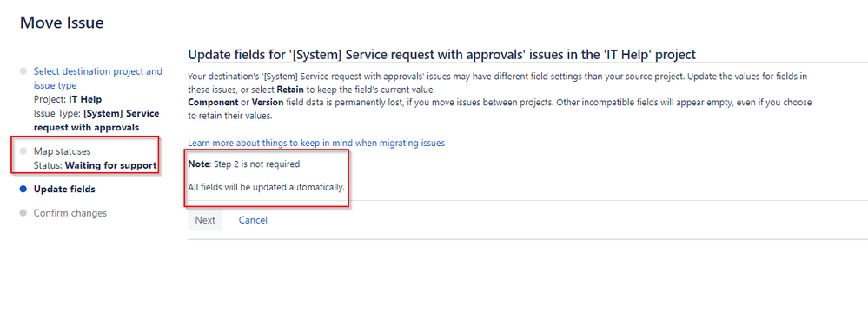868x314 pixels.
Task: Click the 'Note: Step 2 is not required' text
Action: 245,164
